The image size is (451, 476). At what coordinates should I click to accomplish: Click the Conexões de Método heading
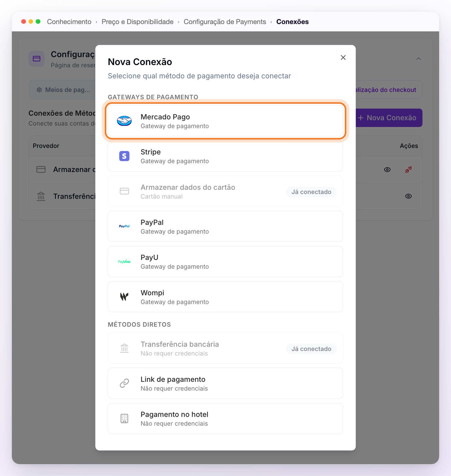(62, 113)
